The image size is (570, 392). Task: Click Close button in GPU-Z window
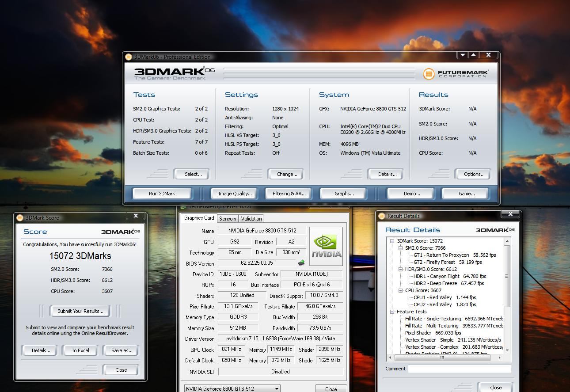pos(331,389)
